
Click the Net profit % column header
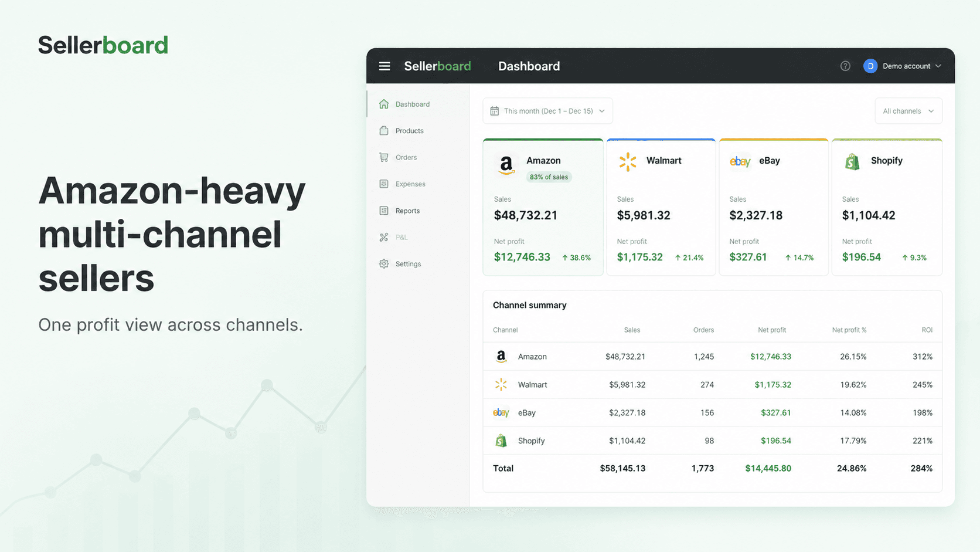(x=849, y=330)
